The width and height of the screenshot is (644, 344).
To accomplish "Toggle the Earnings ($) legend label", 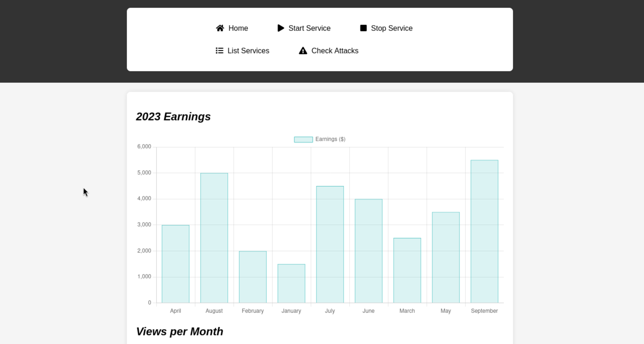I will pyautogui.click(x=330, y=139).
